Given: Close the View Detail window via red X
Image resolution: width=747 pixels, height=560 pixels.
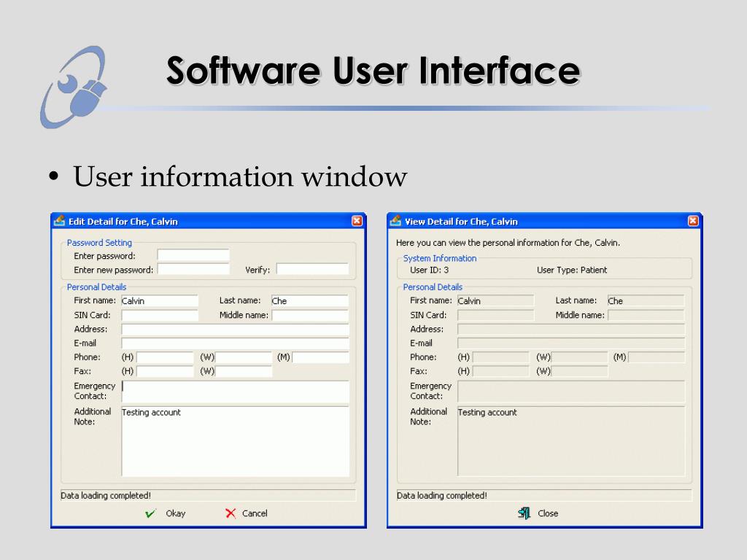Looking at the screenshot, I should [693, 221].
